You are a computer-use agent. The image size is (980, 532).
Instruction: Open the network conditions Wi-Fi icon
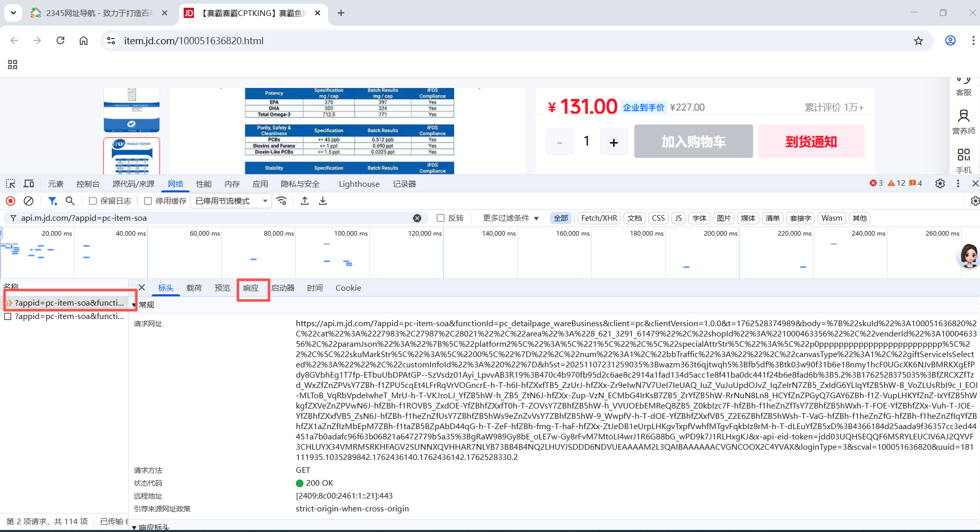[x=281, y=201]
